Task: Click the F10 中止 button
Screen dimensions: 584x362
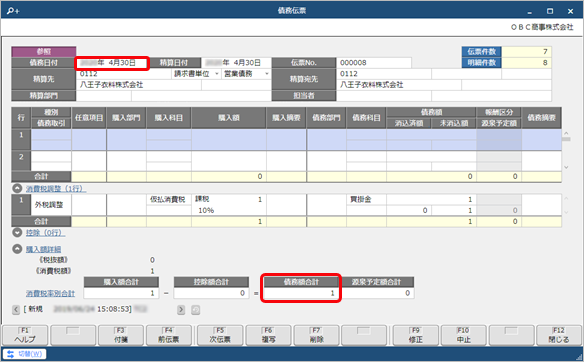Action: (x=464, y=335)
